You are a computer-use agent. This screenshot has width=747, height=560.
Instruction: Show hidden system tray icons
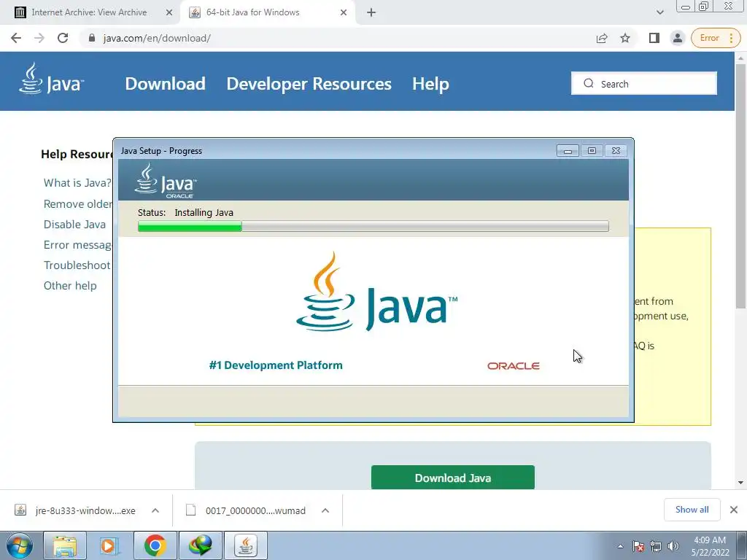(620, 546)
